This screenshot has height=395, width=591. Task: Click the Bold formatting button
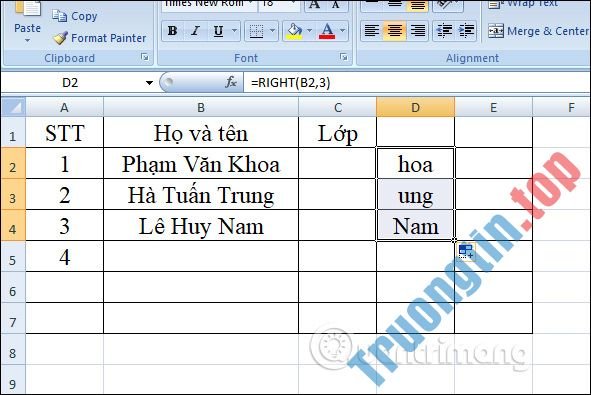click(x=173, y=31)
